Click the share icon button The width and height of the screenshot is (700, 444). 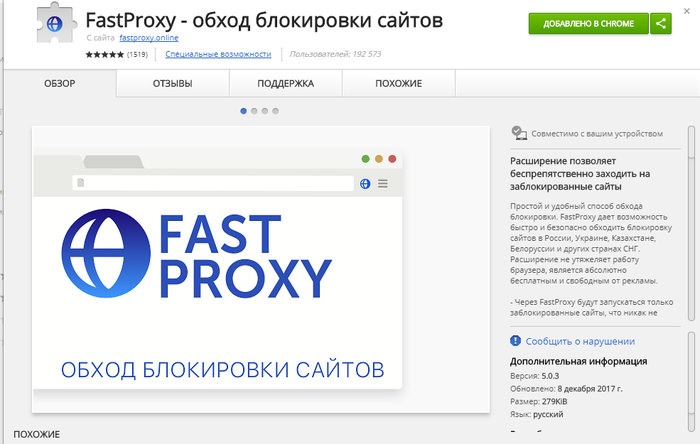click(661, 24)
